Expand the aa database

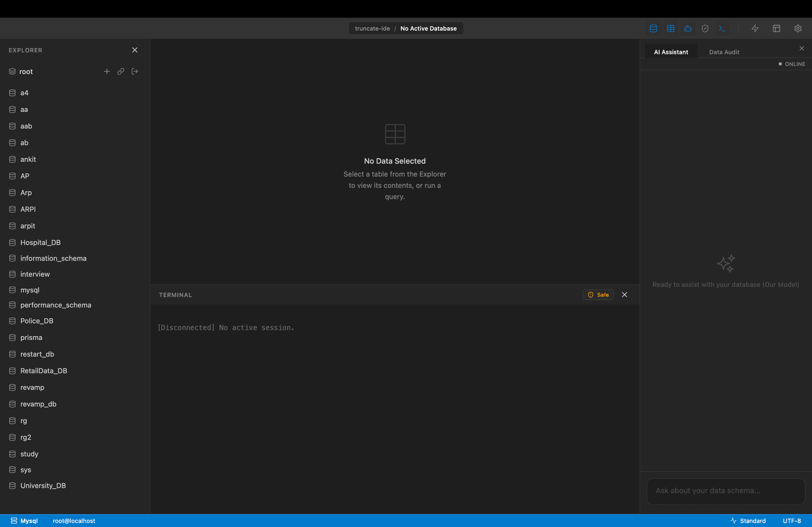point(75,109)
